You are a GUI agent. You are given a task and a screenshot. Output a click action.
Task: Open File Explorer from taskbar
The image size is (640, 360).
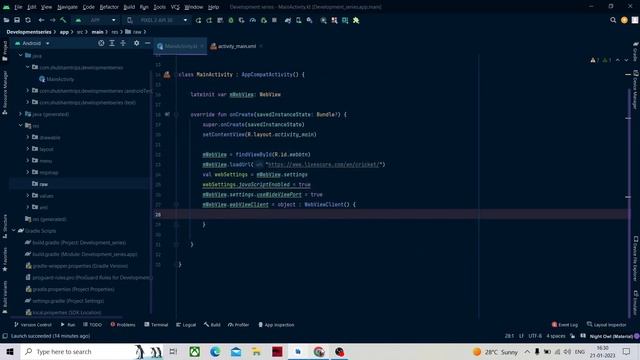256,351
